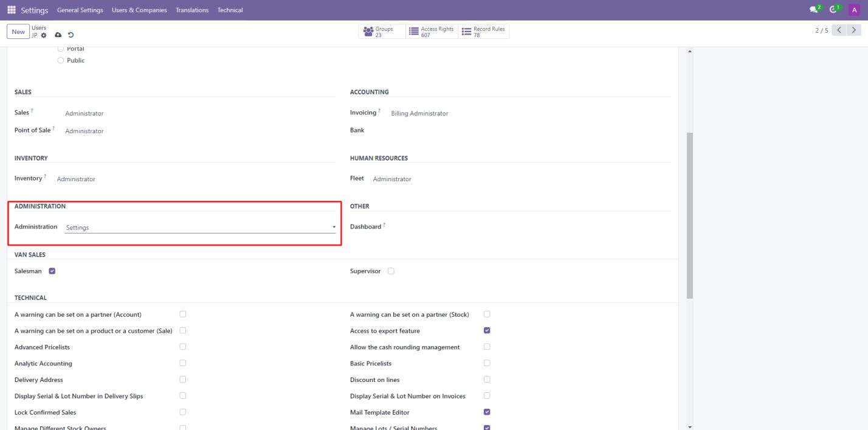This screenshot has width=868, height=430.
Task: Open the Users & Companies menu
Action: coord(139,10)
